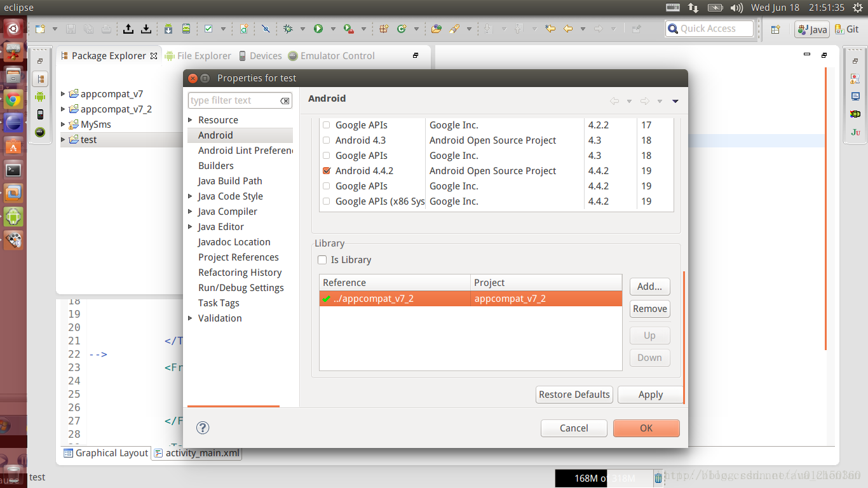This screenshot has height=488, width=868.
Task: Switch to the Emulator Control tab
Action: click(x=331, y=56)
